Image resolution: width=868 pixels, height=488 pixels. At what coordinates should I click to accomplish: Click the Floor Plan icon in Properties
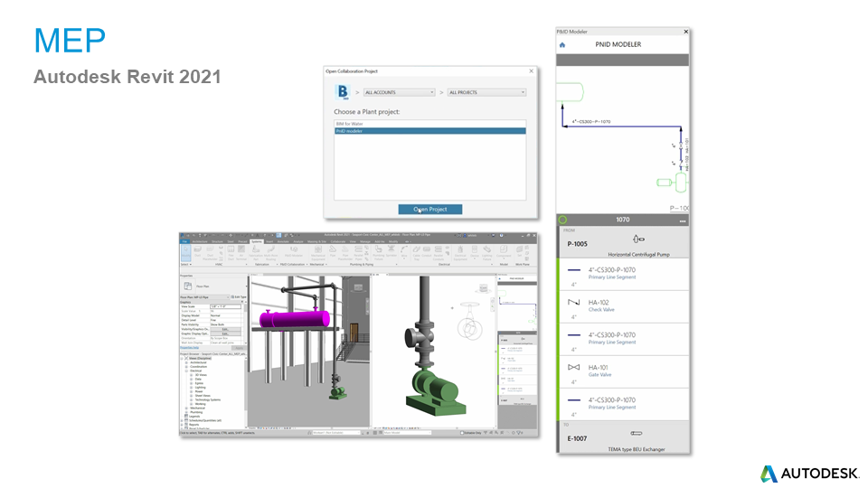[188, 286]
